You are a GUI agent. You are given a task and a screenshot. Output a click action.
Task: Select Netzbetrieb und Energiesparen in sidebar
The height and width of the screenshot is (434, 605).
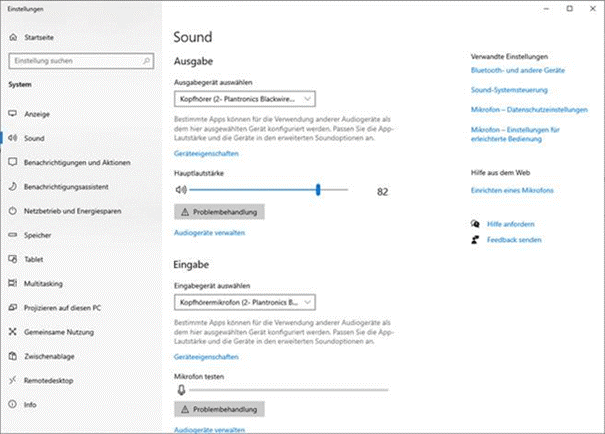(73, 211)
